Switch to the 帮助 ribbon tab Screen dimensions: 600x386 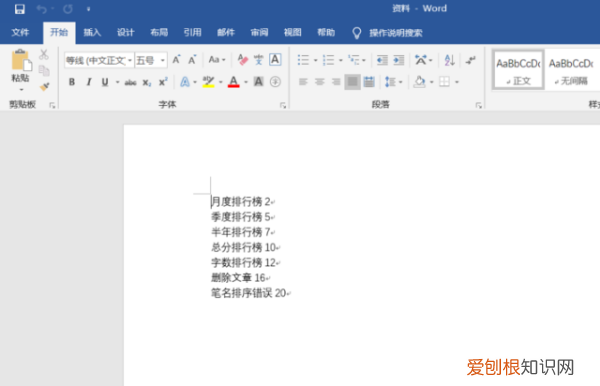pyautogui.click(x=326, y=33)
